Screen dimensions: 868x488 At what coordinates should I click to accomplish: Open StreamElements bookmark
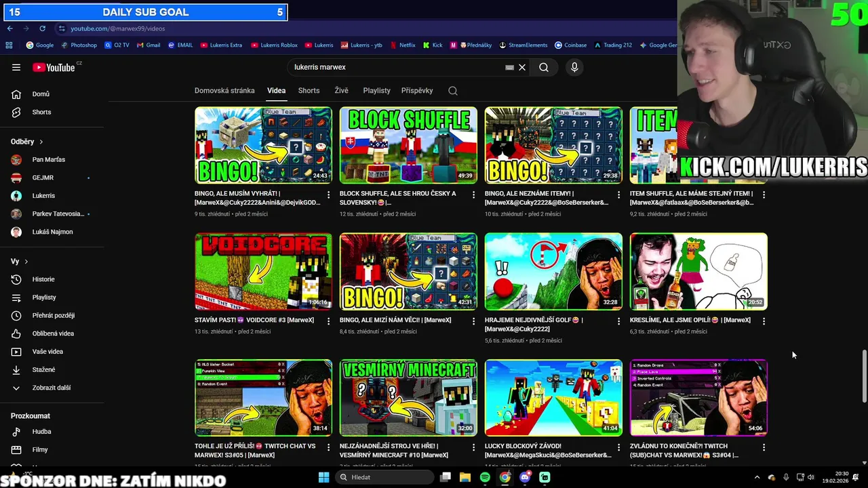[x=523, y=45]
